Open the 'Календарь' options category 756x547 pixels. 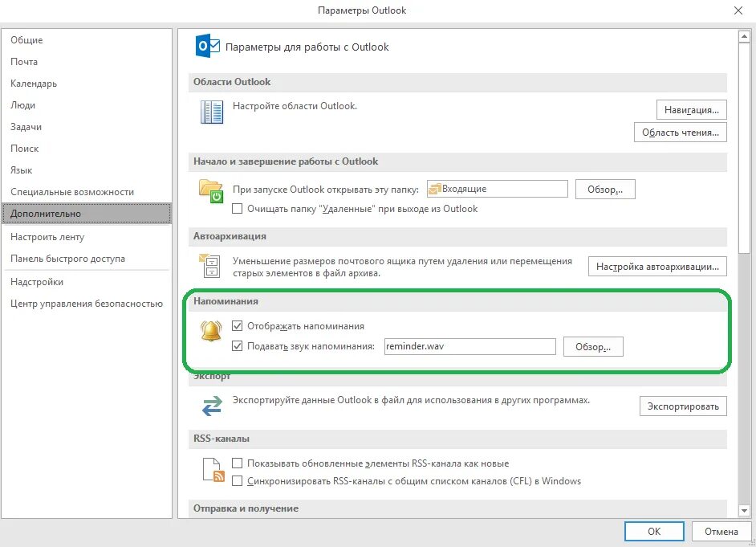tap(87, 84)
